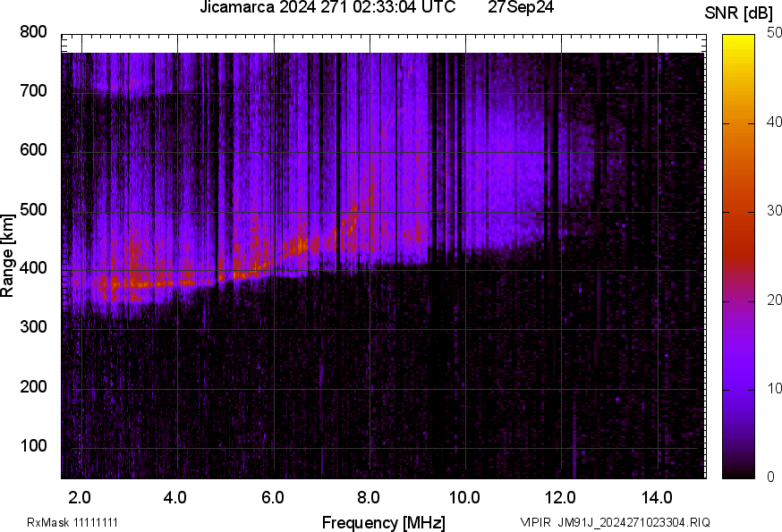Image resolution: width=782 pixels, height=532 pixels.
Task: Click the 500 range tick label
Action: click(33, 209)
